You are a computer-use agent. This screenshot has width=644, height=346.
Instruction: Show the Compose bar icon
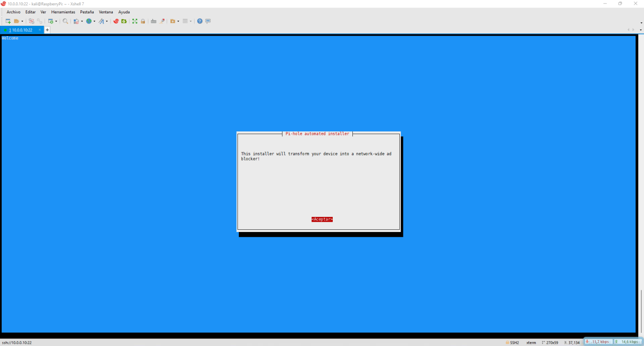click(x=207, y=21)
